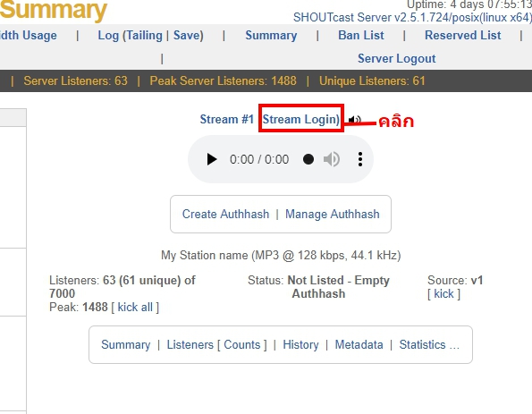The height and width of the screenshot is (414, 532).
Task: Open the Reserved List menu item
Action: [x=463, y=35]
